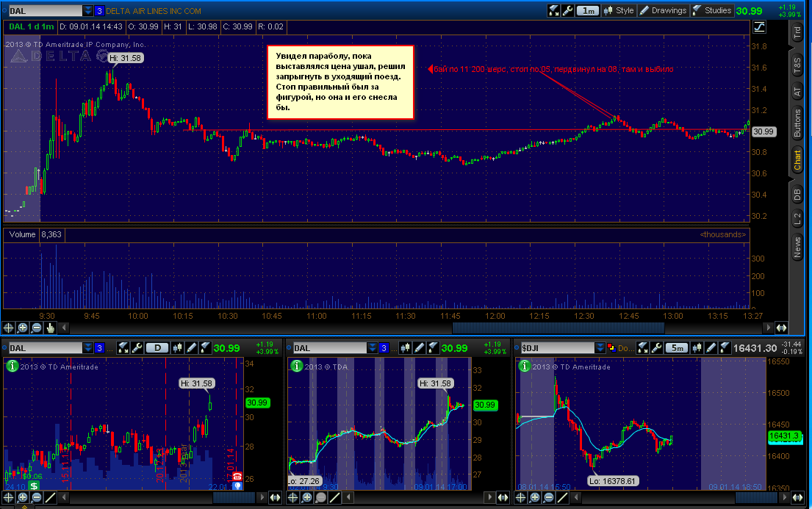Select the pan hand tool under main chart

click(x=50, y=328)
